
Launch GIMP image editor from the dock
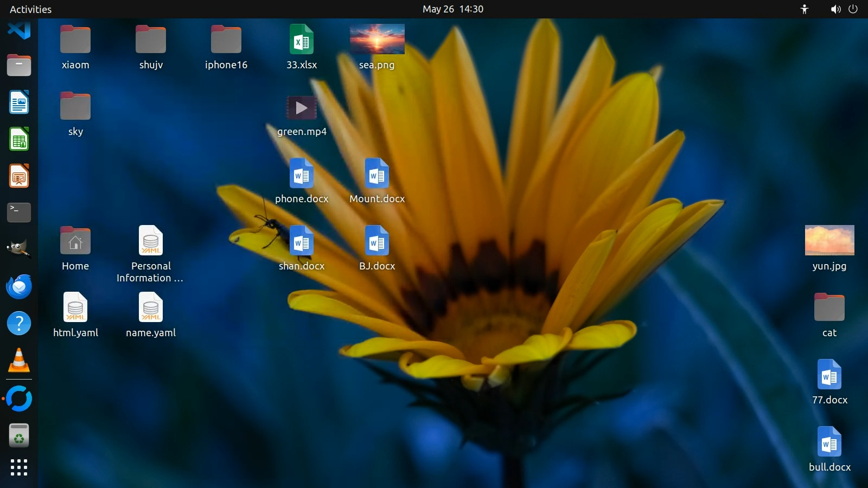(x=19, y=249)
